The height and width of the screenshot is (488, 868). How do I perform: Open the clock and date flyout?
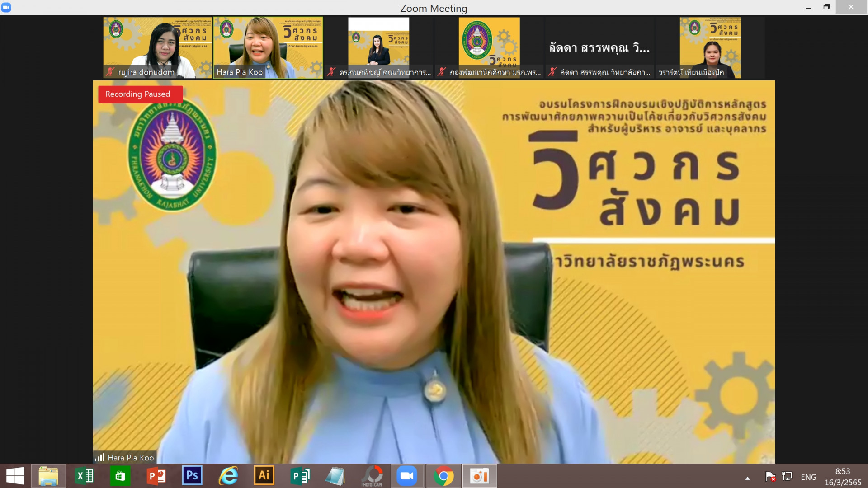(842, 477)
